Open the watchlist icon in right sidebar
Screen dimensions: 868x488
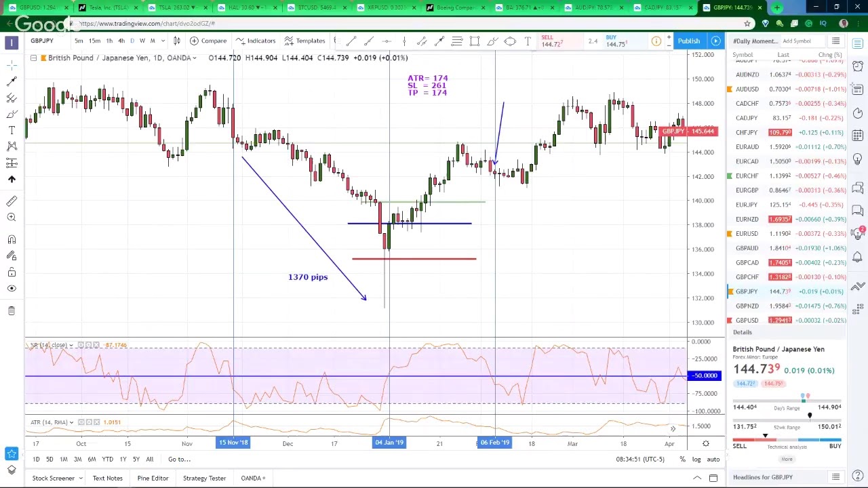coord(858,44)
